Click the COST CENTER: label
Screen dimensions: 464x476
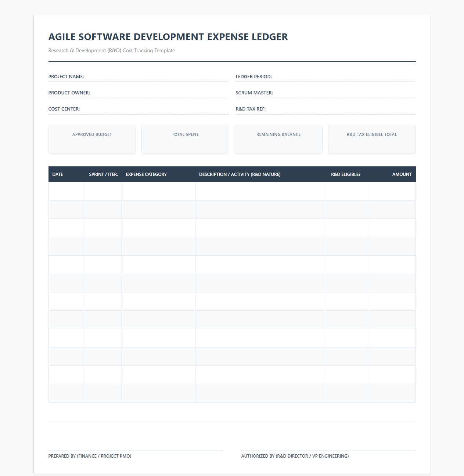coord(64,109)
